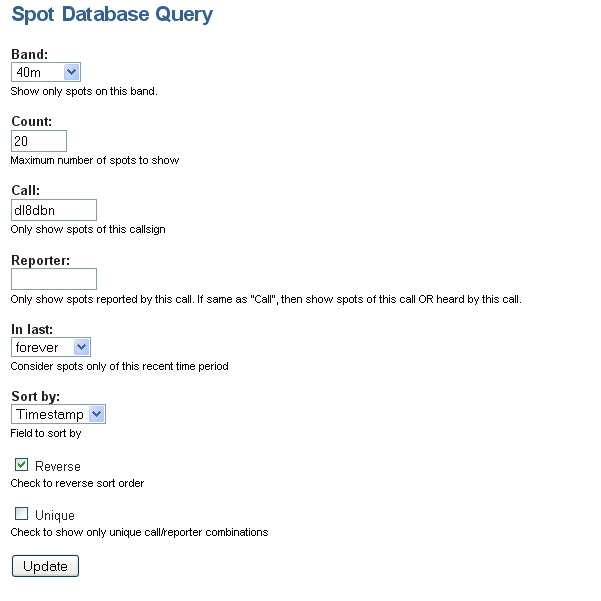Image resolution: width=601 pixels, height=601 pixels.
Task: Click the arrow button on Sort by selector
Action: pyautogui.click(x=97, y=414)
